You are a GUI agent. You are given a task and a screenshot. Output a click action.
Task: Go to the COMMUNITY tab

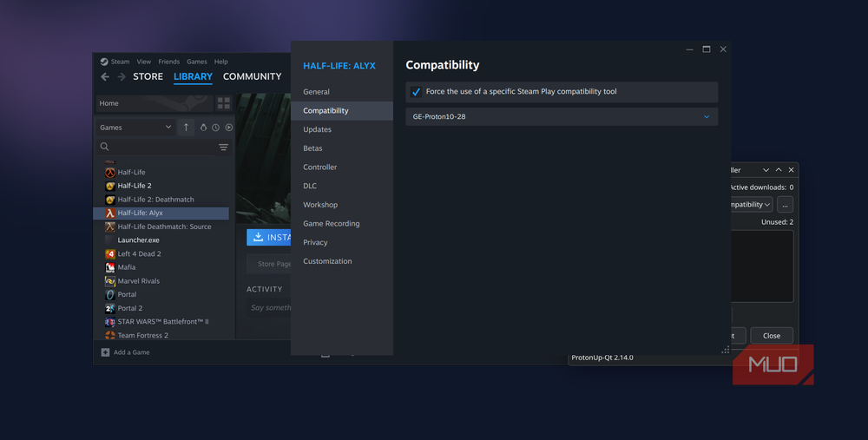(x=253, y=76)
